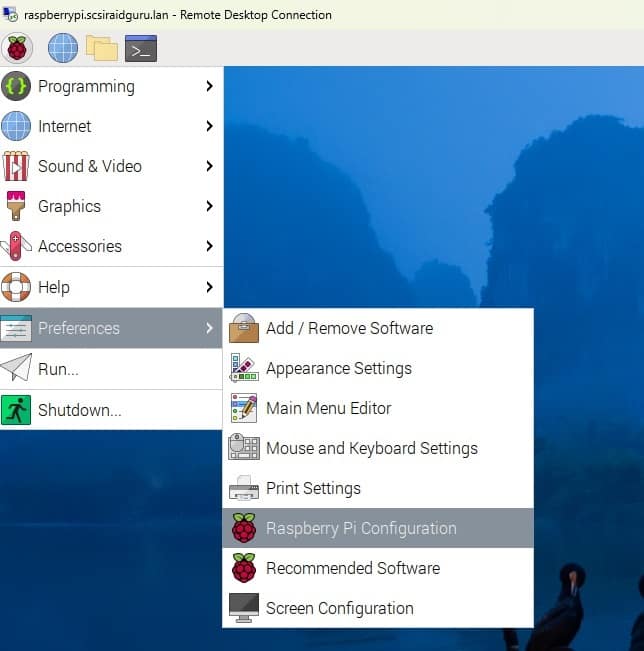This screenshot has width=644, height=651.
Task: Expand the Sound & Video submenu arrow
Action: pos(209,166)
